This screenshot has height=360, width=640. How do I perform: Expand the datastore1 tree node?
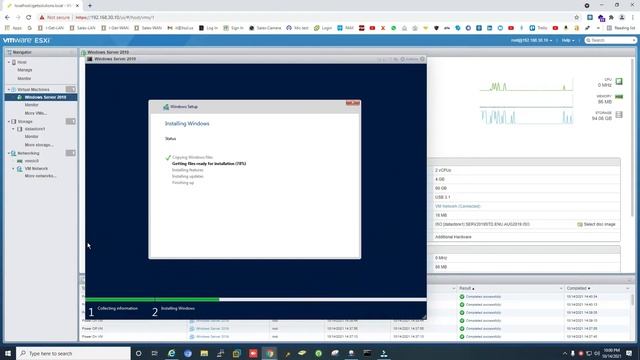coord(13,129)
